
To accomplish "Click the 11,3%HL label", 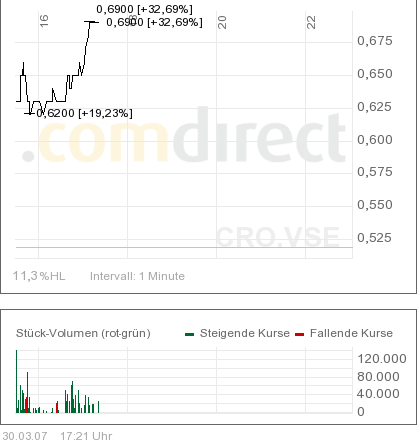I will point(39,276).
